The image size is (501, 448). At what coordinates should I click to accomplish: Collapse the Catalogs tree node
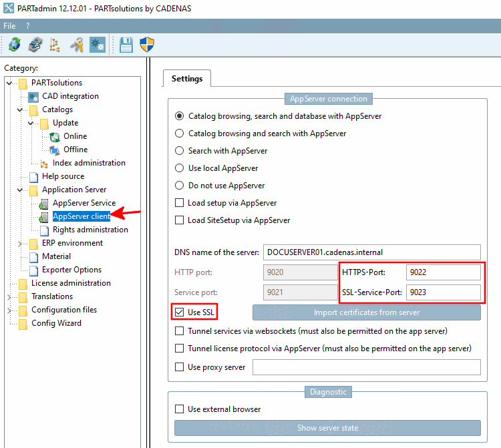click(x=20, y=110)
